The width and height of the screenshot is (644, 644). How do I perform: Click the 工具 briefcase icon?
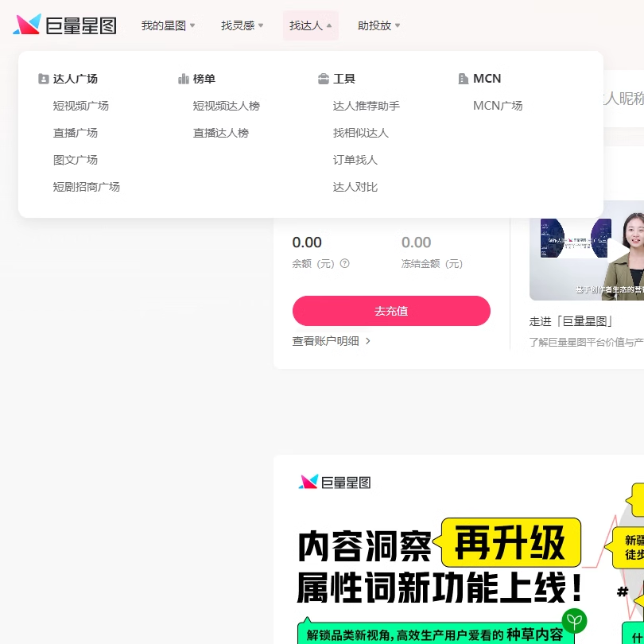pyautogui.click(x=324, y=79)
